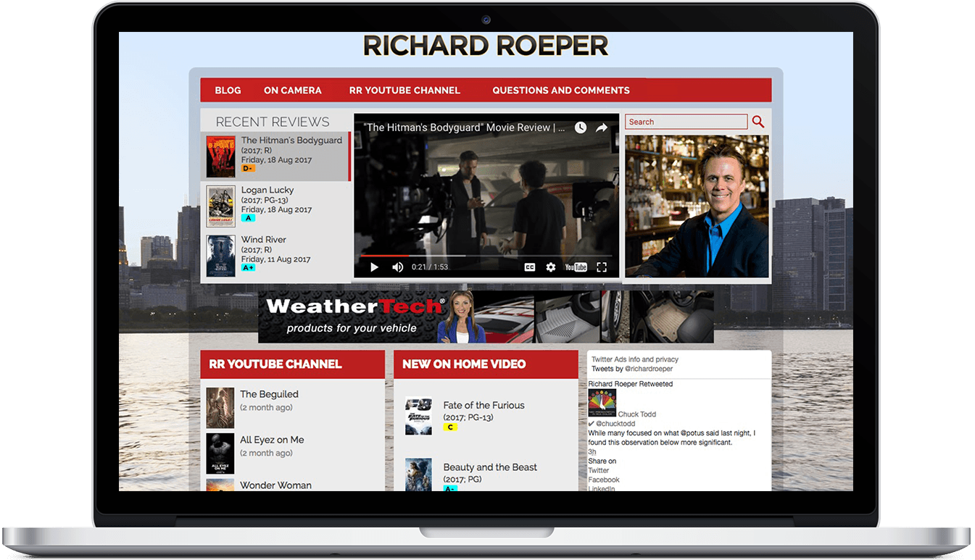Viewport: 975px width, 560px height.
Task: Click the Watch Later clock icon
Action: (581, 128)
